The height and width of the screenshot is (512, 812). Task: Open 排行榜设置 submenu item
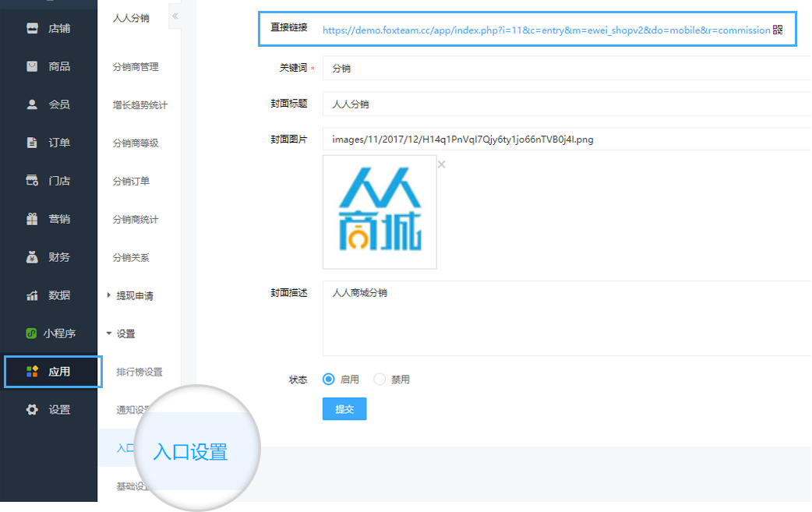(x=139, y=373)
